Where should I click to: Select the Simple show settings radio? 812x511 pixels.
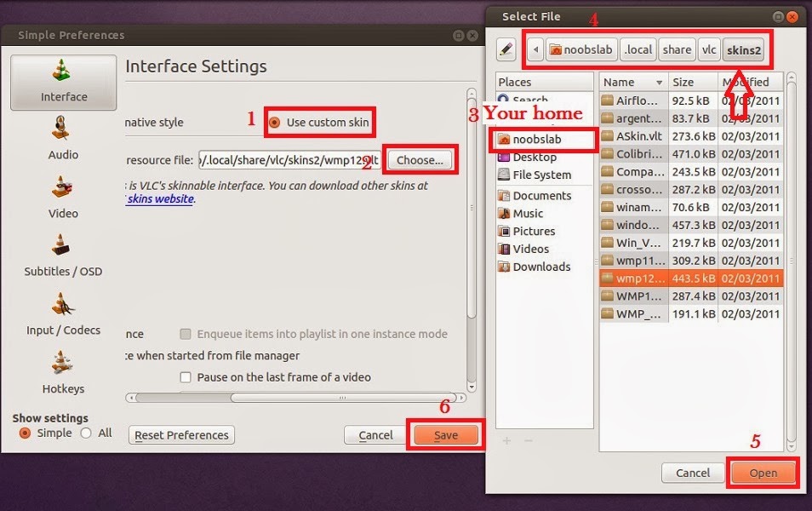pyautogui.click(x=25, y=433)
